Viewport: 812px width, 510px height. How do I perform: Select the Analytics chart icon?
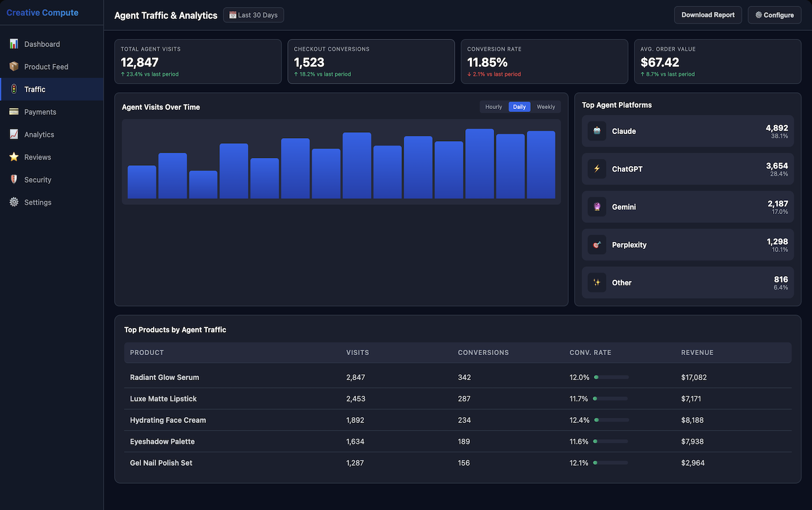click(x=13, y=134)
